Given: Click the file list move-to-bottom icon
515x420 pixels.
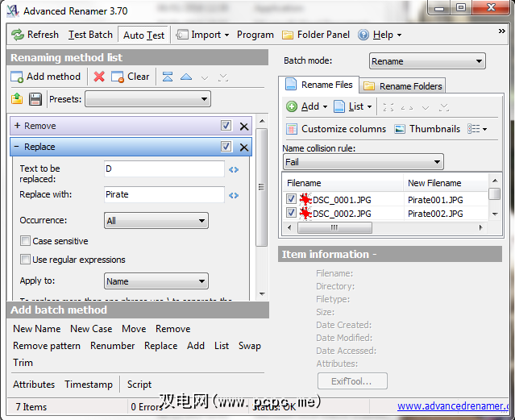Looking at the screenshot, I should (444, 107).
